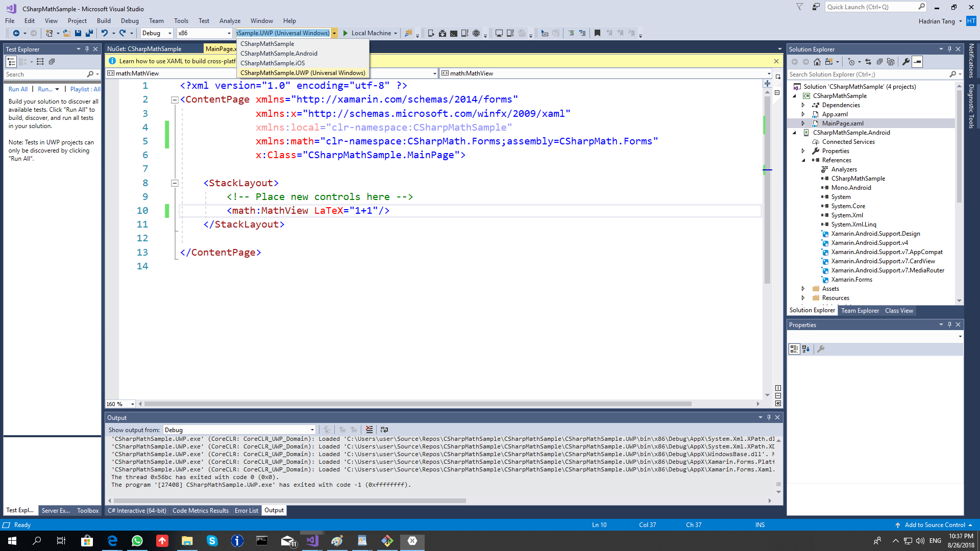Open Solution Explorer Properties wrench icon
Viewport: 980px width, 551px height.
[x=905, y=62]
